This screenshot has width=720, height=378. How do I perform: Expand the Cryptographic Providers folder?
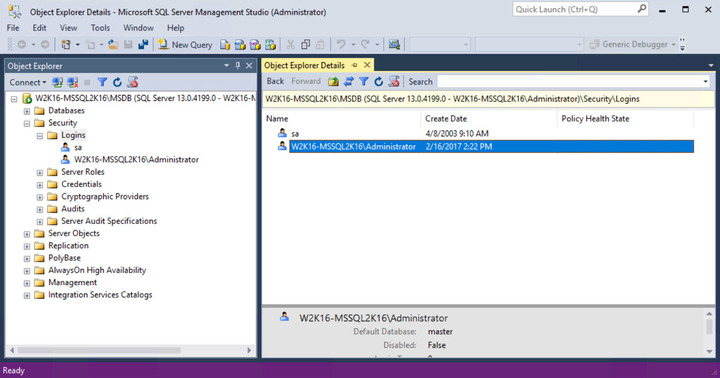(x=39, y=197)
